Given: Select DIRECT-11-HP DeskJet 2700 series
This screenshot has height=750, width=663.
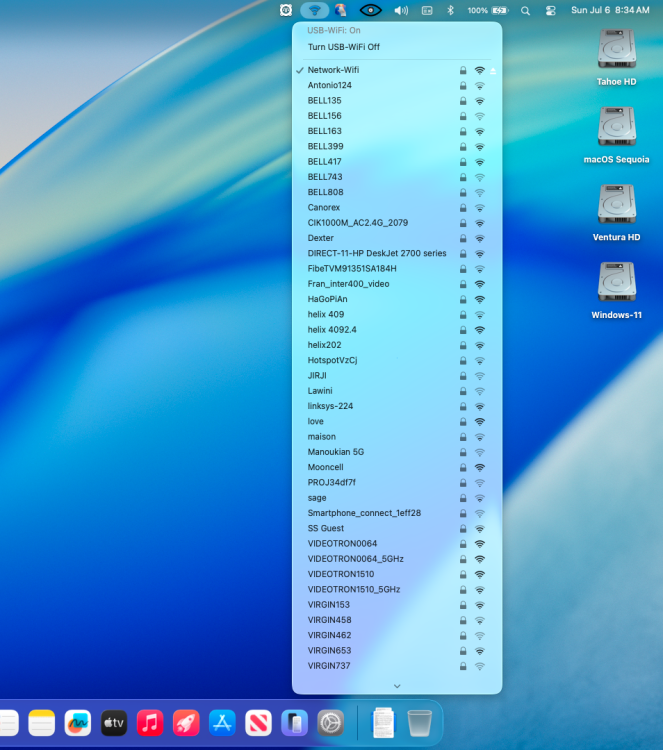Looking at the screenshot, I should [397, 254].
